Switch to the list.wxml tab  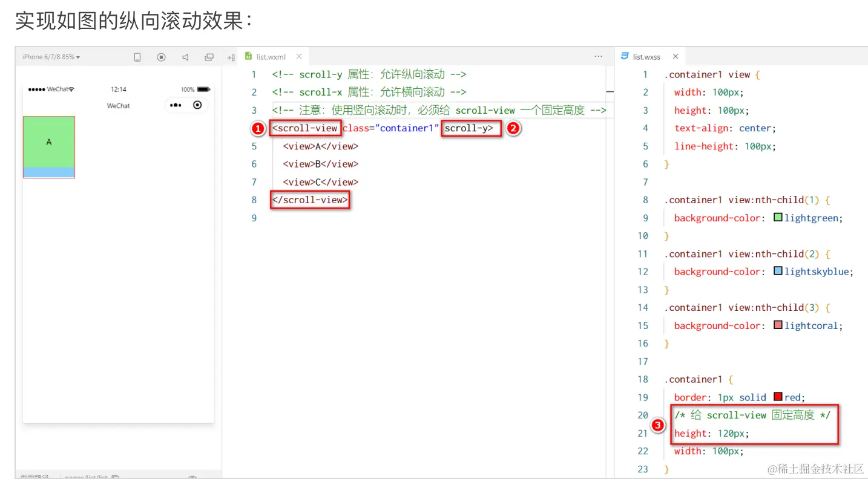[x=271, y=57]
